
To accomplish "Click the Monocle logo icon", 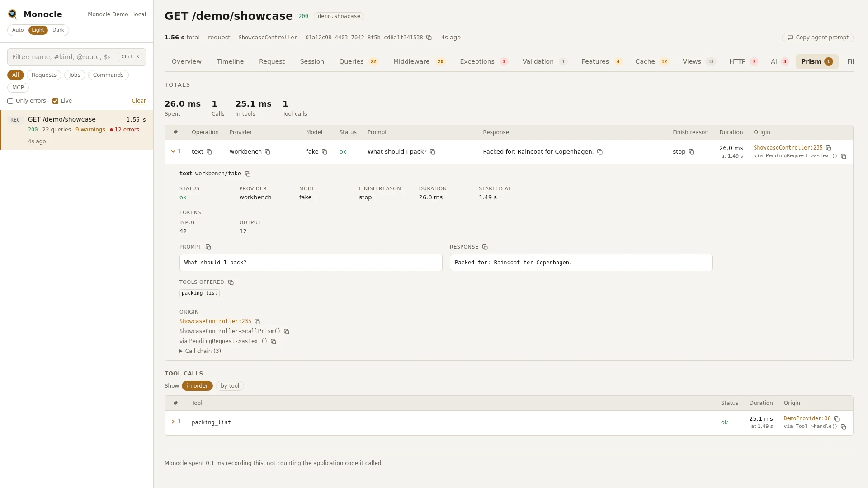I will click(13, 14).
